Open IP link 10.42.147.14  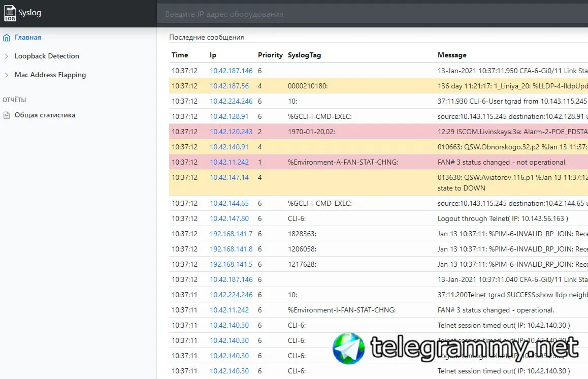point(229,177)
